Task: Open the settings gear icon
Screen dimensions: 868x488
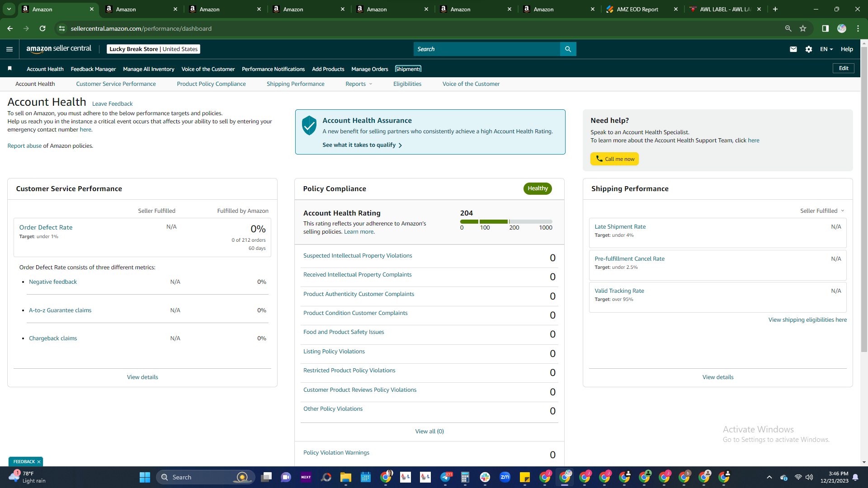Action: tap(809, 49)
